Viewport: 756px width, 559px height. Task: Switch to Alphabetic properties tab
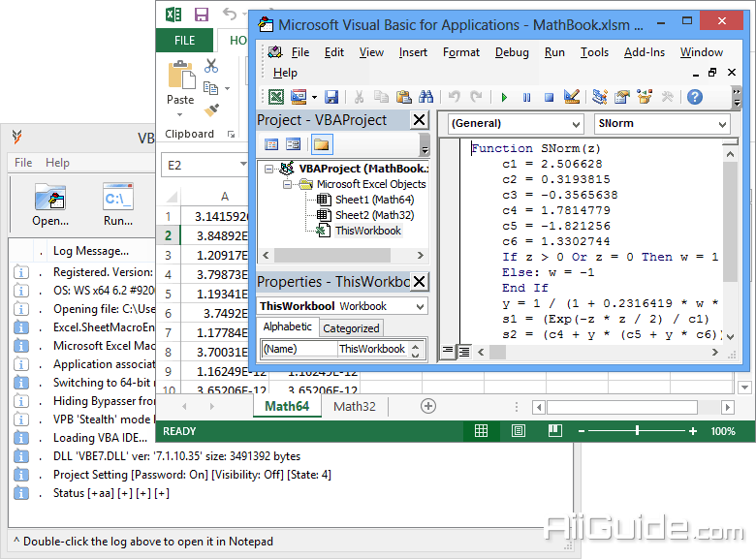[287, 326]
